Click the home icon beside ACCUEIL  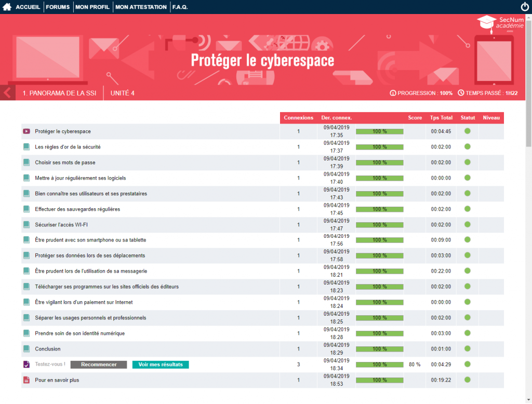point(7,7)
